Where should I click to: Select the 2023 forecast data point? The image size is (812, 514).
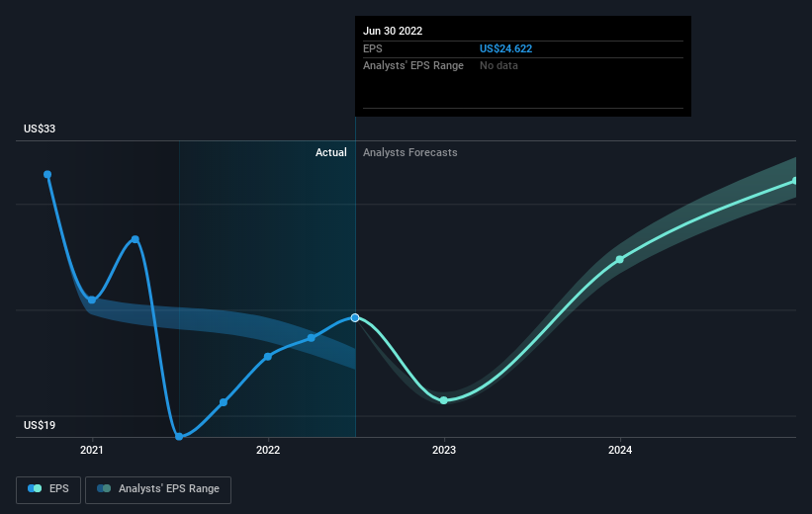[444, 400]
